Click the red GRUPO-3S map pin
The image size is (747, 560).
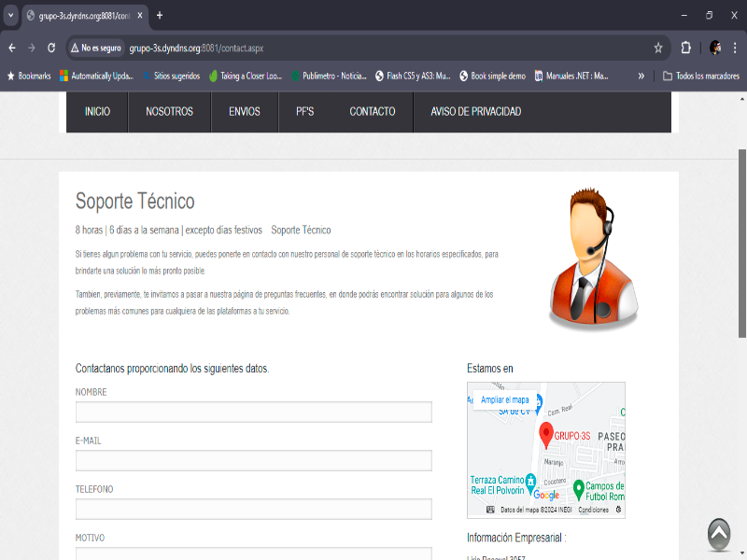tap(546, 435)
